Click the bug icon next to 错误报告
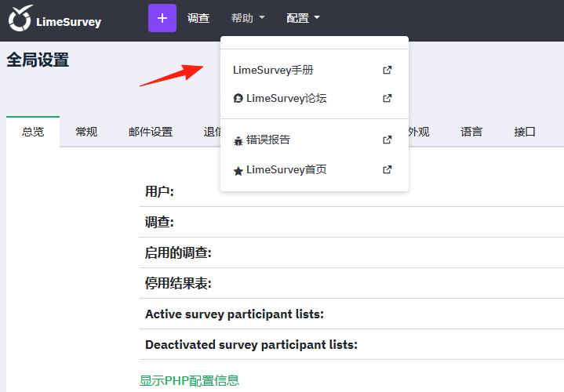564x392 pixels. [238, 140]
